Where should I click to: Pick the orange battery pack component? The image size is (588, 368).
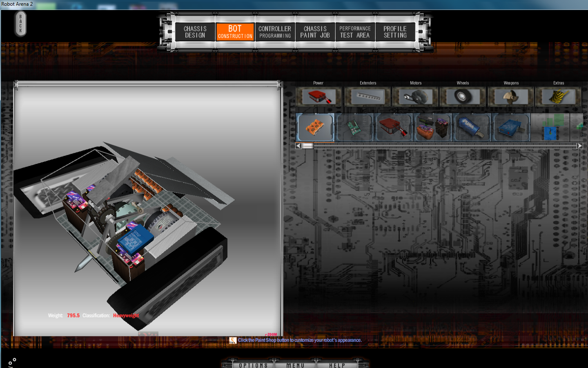[x=315, y=128]
